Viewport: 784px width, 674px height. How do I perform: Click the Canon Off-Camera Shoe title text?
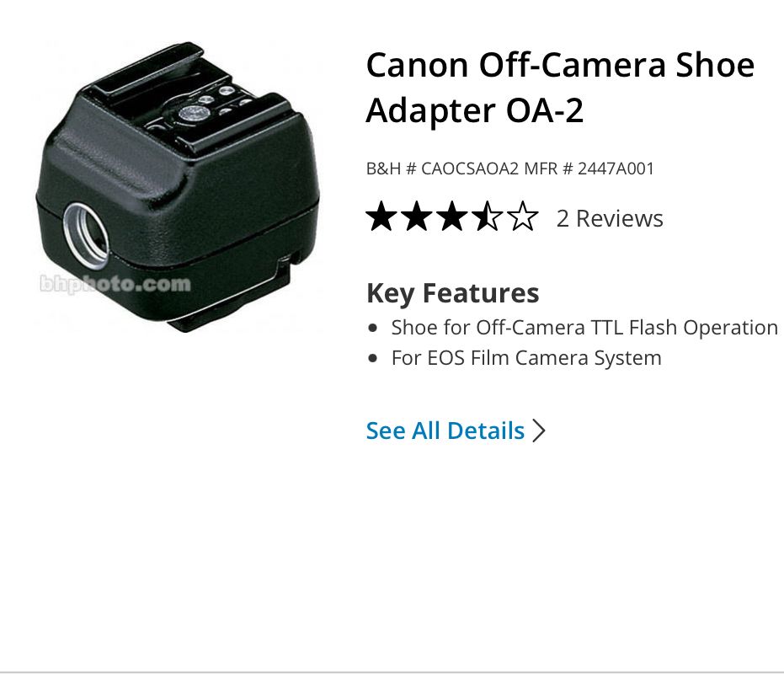point(560,65)
